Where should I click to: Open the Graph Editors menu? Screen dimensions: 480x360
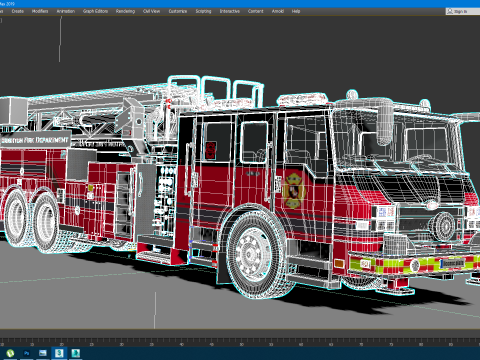95,11
